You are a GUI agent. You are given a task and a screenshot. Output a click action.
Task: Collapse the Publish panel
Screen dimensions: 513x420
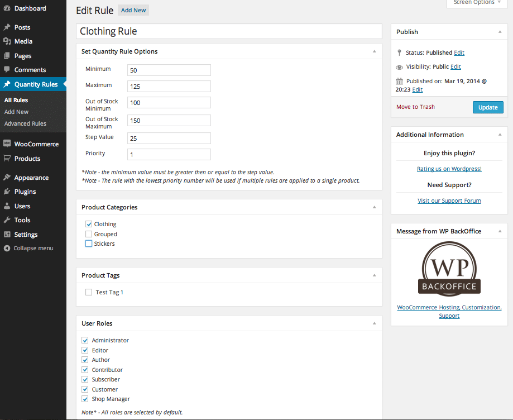pos(500,32)
